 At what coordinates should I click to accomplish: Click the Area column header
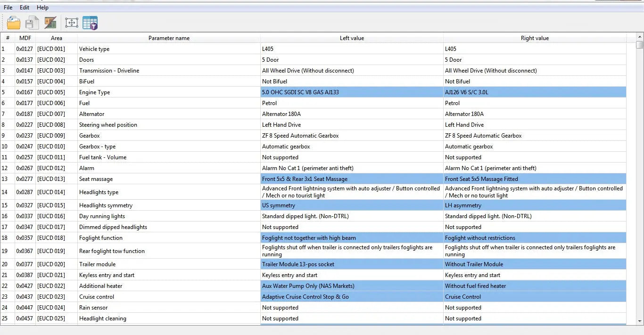(57, 38)
